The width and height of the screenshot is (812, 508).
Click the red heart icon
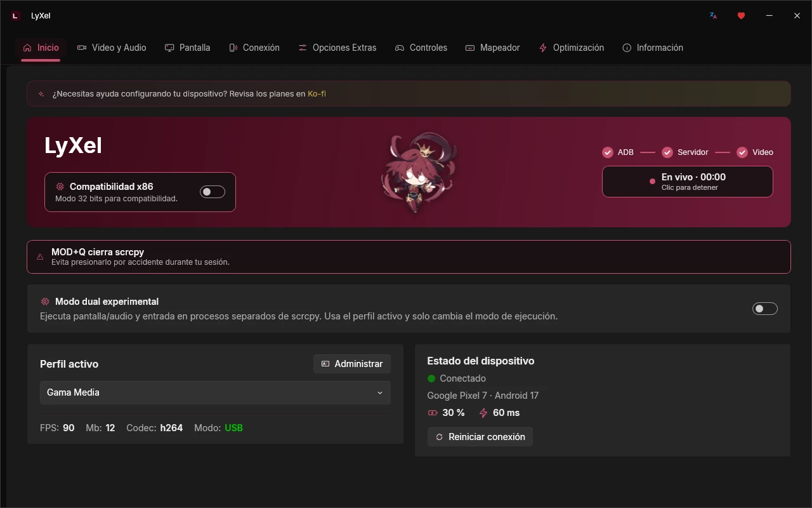point(741,16)
